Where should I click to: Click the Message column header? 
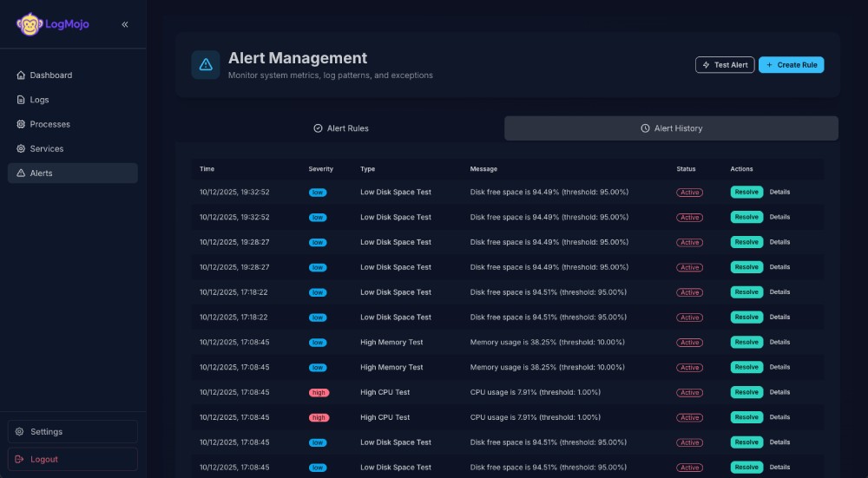(483, 169)
